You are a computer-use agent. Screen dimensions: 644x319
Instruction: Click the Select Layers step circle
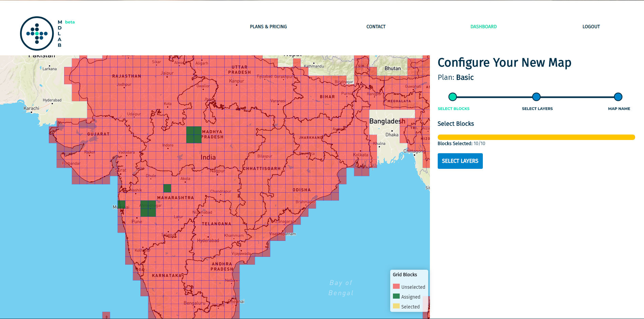(x=536, y=97)
